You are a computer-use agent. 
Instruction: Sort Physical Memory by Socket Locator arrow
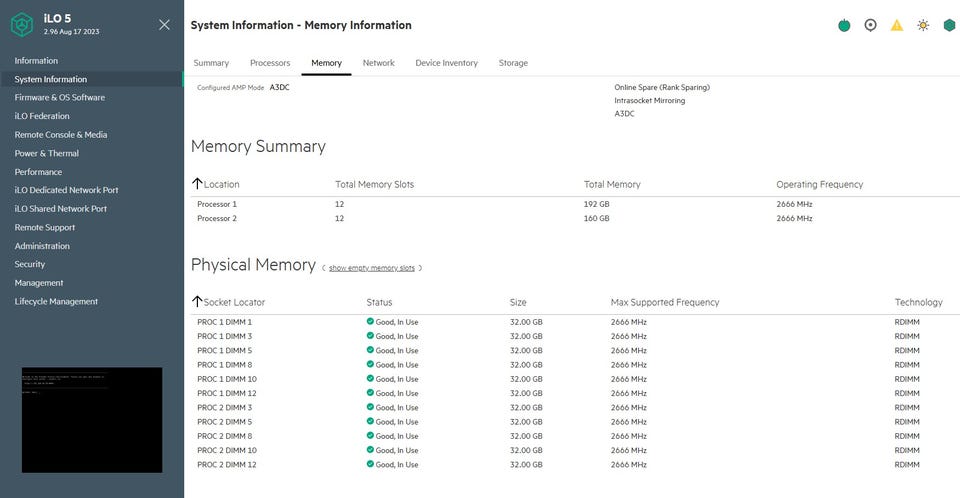coord(197,301)
